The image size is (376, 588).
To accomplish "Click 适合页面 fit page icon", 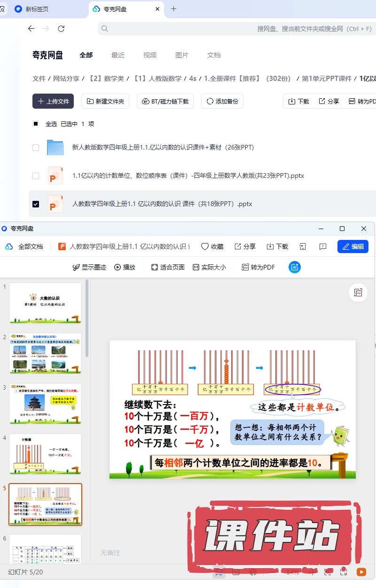I will 155,267.
